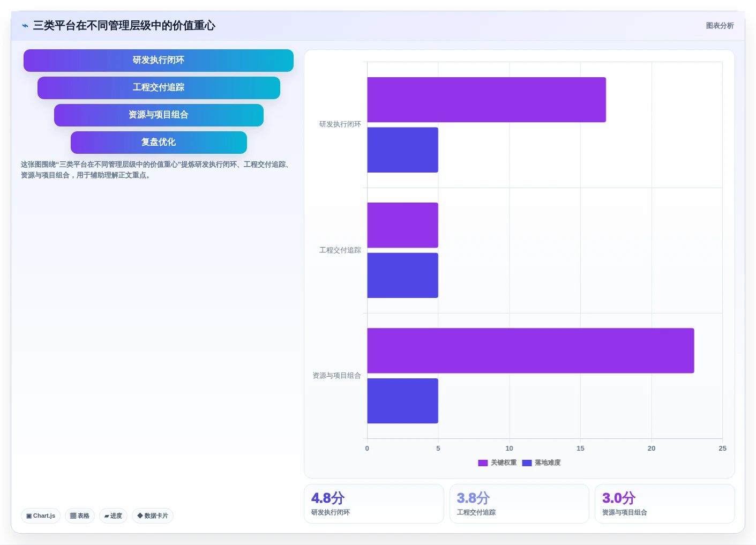This screenshot has height=545, width=756.
Task: Click the 工程交付追踪 chart axis label
Action: point(340,250)
